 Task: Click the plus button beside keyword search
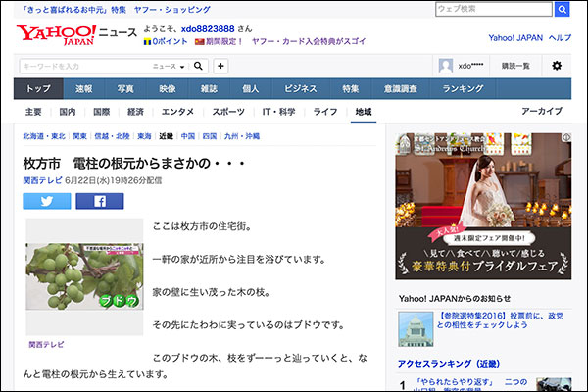tap(220, 66)
